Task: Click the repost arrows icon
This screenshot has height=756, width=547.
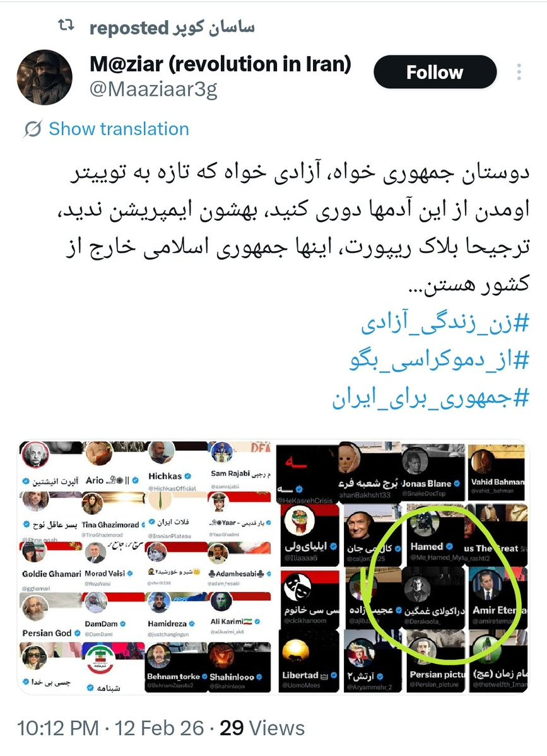Action: point(67,26)
